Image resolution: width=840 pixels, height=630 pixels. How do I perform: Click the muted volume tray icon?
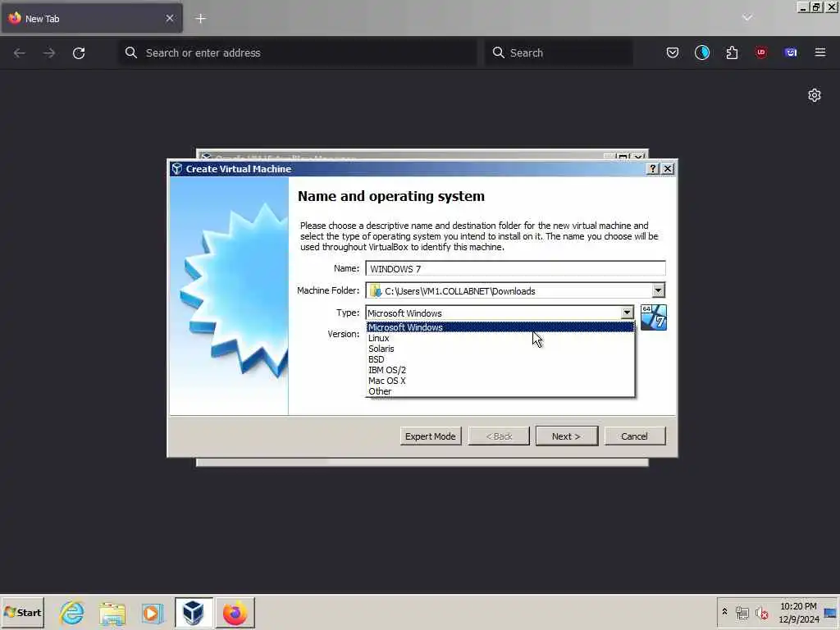[x=761, y=613]
